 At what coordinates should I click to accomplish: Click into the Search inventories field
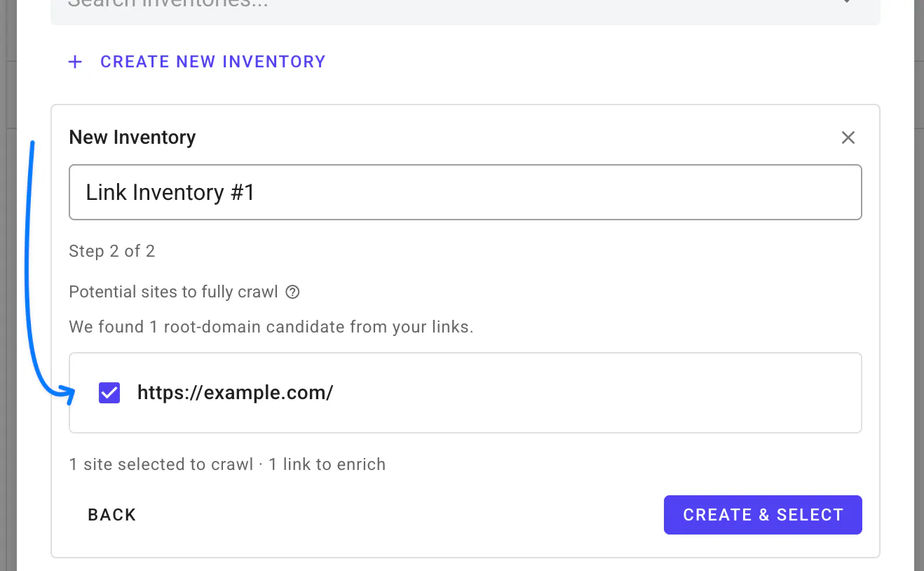pos(449,7)
